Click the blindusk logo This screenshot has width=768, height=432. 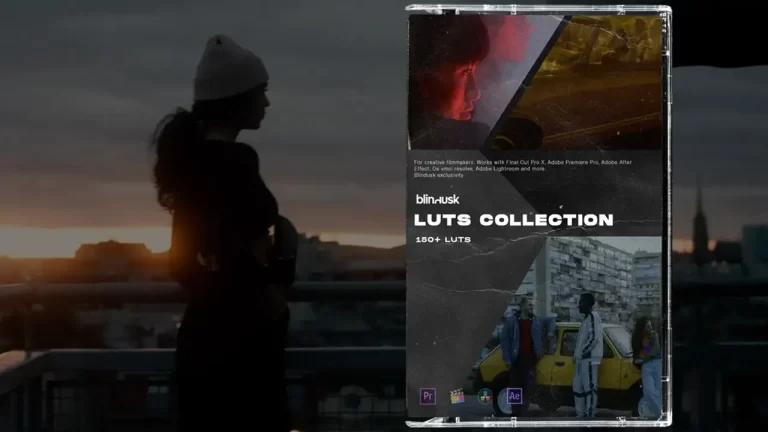(x=438, y=199)
